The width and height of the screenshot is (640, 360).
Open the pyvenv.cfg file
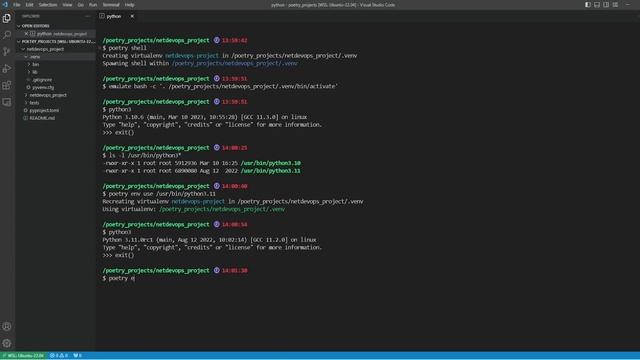pos(43,87)
